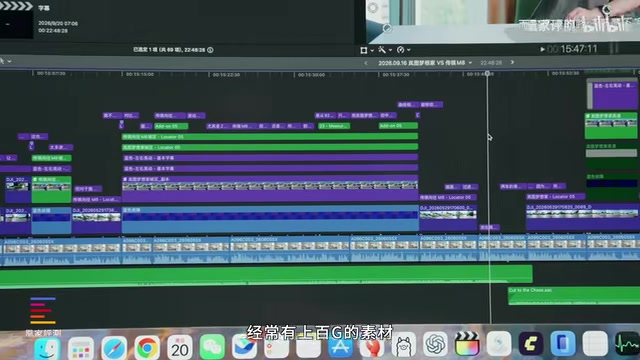Open Calendar showing 20 in Dock
Viewport: 640px width, 360px height.
(x=180, y=347)
